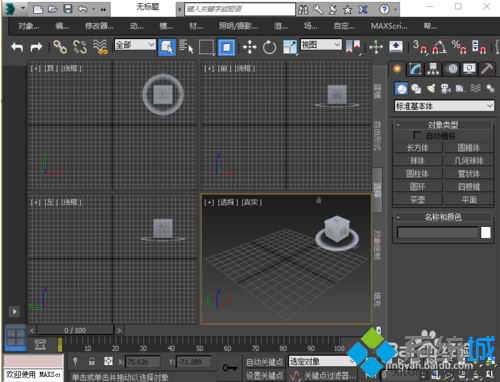Open the 选定对象 key filter dropdown

coord(322,361)
